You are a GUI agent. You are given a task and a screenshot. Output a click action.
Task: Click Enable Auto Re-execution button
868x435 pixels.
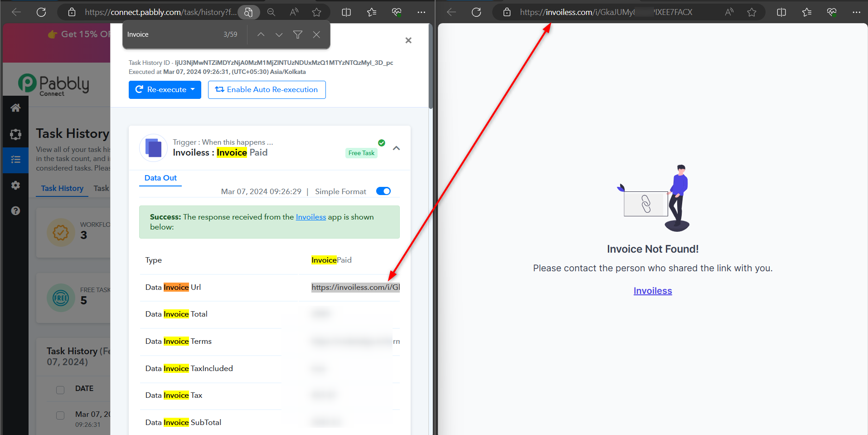tap(267, 90)
